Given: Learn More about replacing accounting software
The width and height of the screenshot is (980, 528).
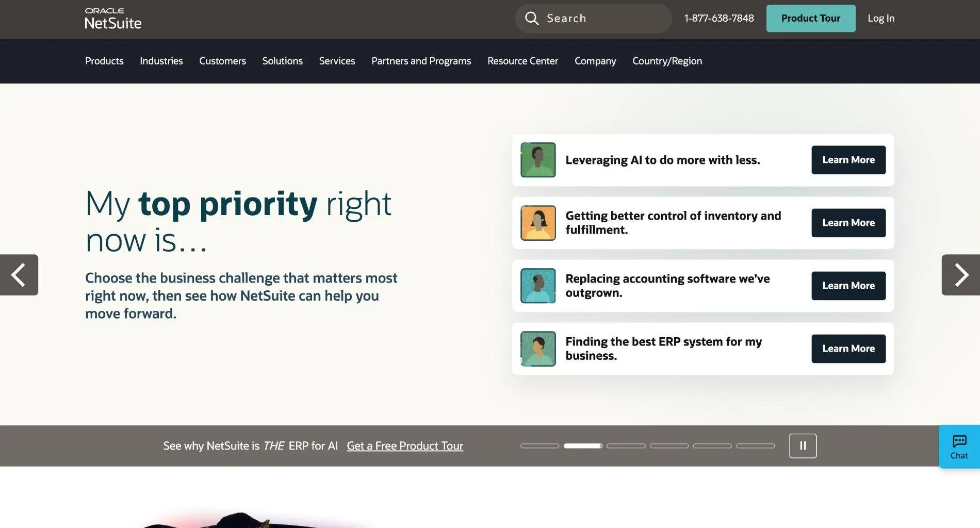Looking at the screenshot, I should [x=848, y=286].
